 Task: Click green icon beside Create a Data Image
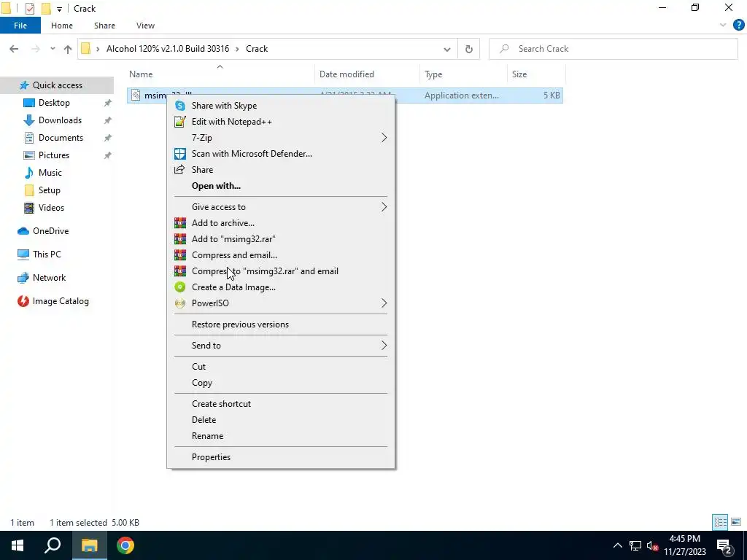coord(180,287)
